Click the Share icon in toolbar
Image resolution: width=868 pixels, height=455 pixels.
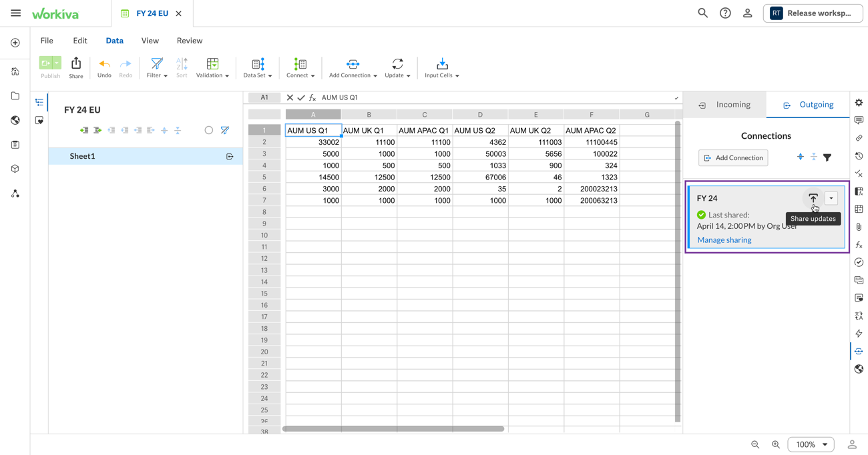pyautogui.click(x=76, y=67)
